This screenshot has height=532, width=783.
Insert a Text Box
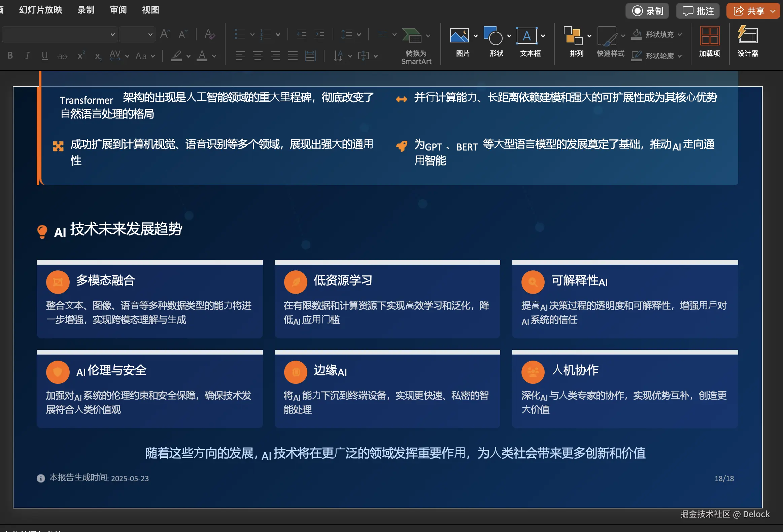click(526, 36)
